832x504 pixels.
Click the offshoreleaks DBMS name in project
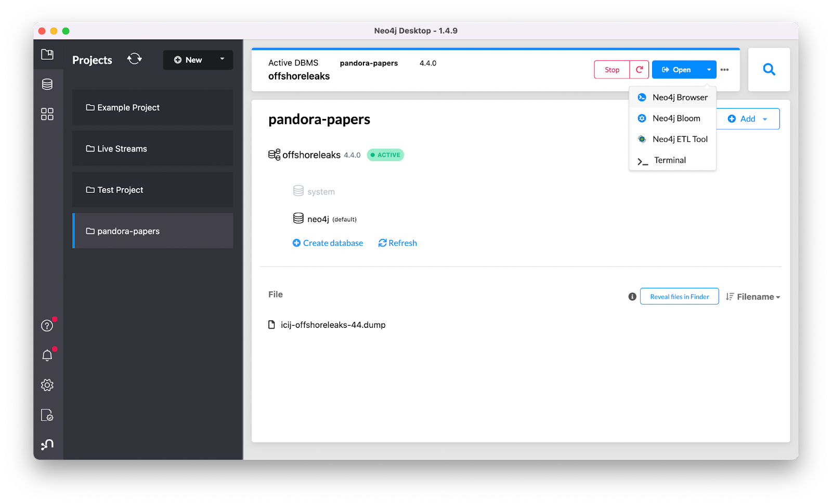pos(311,155)
